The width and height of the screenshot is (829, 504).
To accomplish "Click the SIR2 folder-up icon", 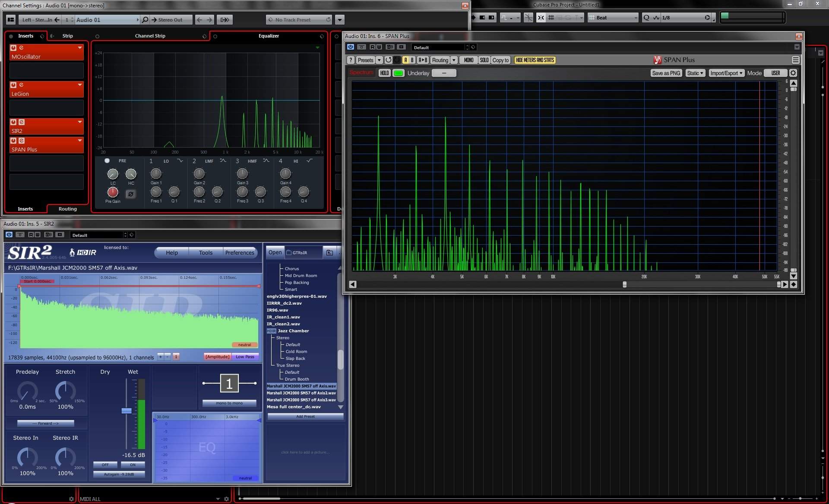I will tap(329, 252).
